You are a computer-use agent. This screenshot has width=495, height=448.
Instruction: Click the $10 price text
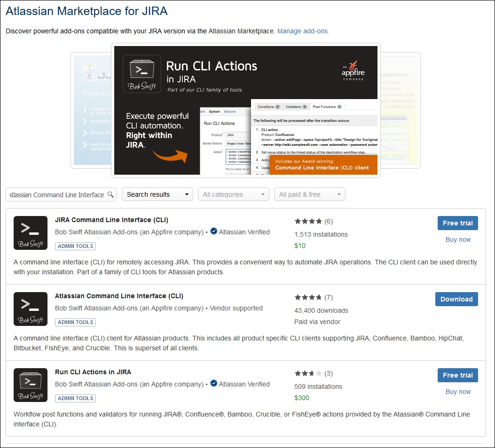[300, 246]
